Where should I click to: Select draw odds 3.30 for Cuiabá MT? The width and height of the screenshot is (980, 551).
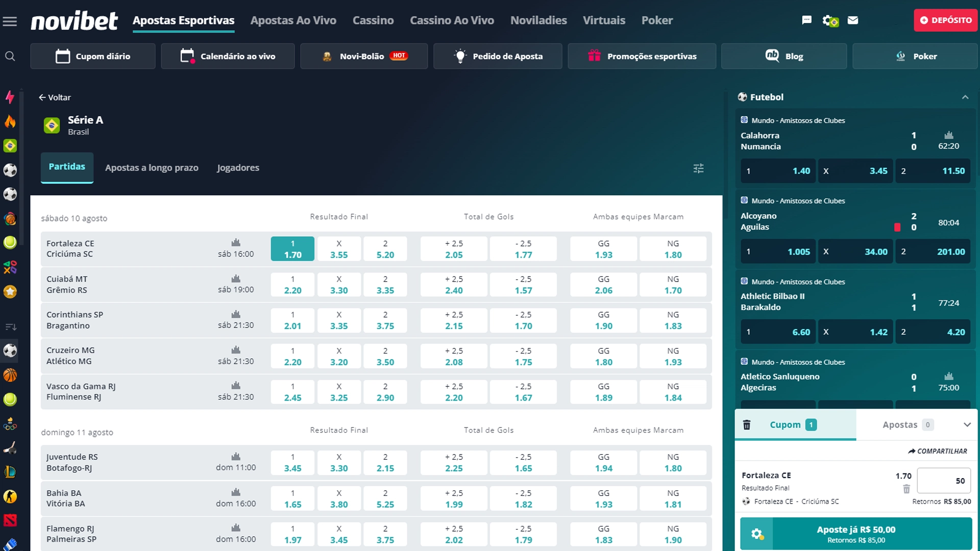point(339,285)
